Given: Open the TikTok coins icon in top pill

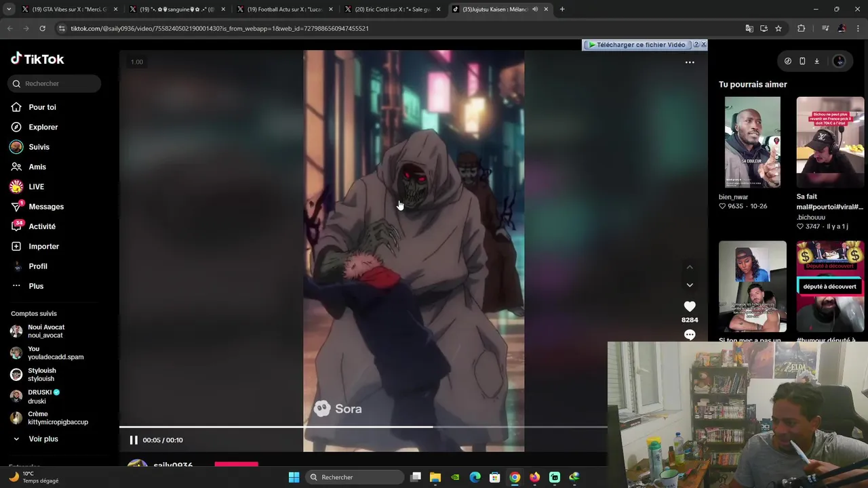Looking at the screenshot, I should (x=787, y=61).
